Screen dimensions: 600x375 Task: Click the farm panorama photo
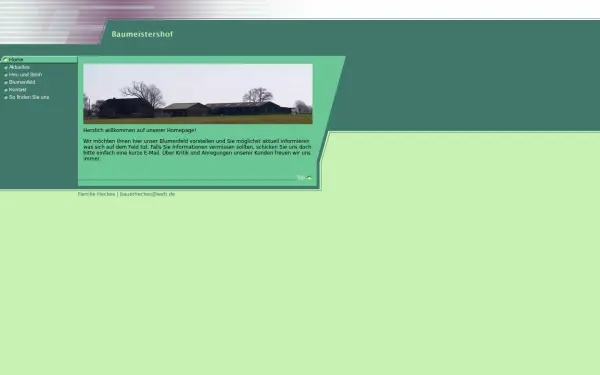coord(198,94)
